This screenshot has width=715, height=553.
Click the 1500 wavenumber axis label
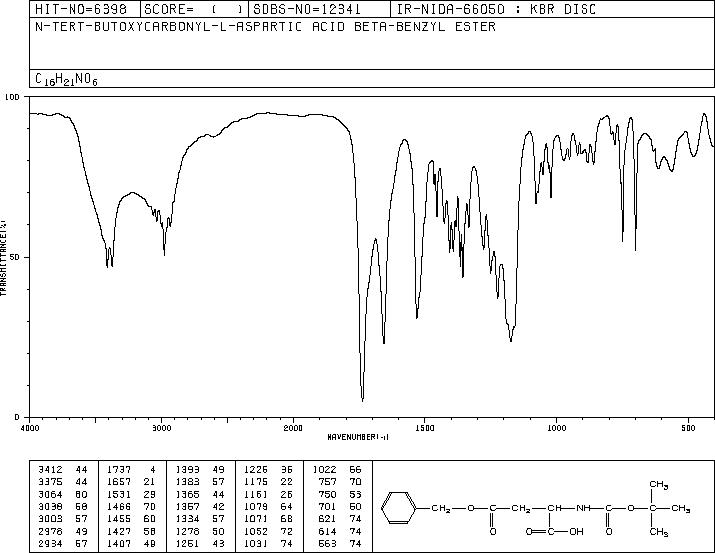point(425,428)
